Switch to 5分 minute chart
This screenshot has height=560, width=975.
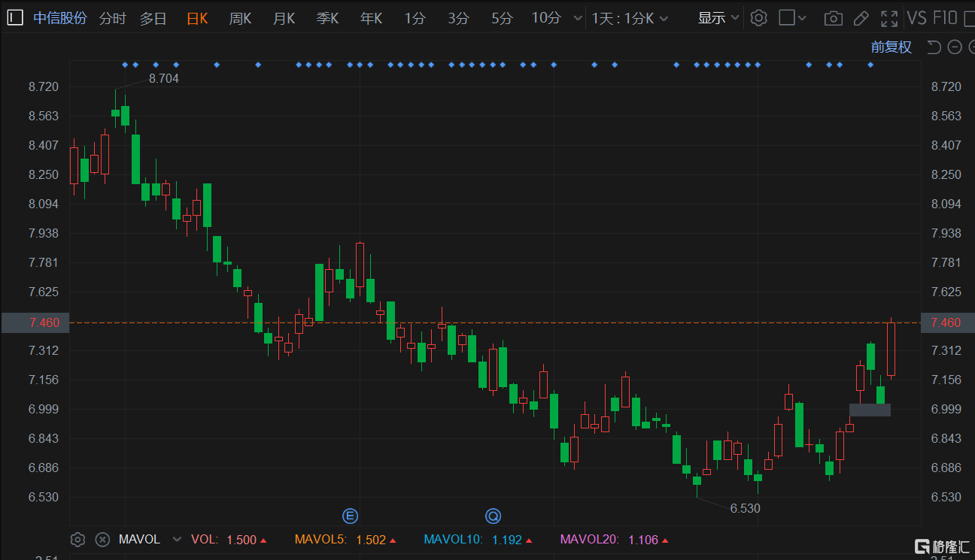[x=502, y=18]
